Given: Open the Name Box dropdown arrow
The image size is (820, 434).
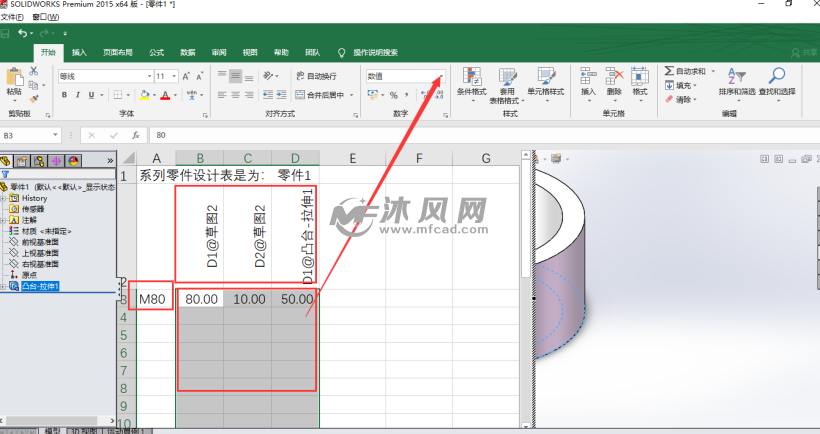Looking at the screenshot, I should point(55,135).
